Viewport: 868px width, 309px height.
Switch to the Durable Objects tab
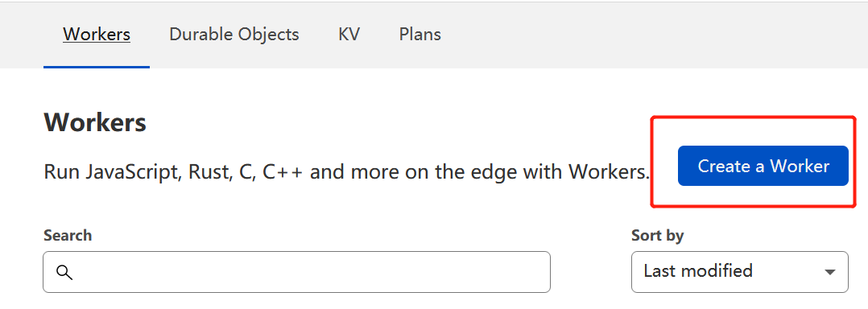coord(234,35)
